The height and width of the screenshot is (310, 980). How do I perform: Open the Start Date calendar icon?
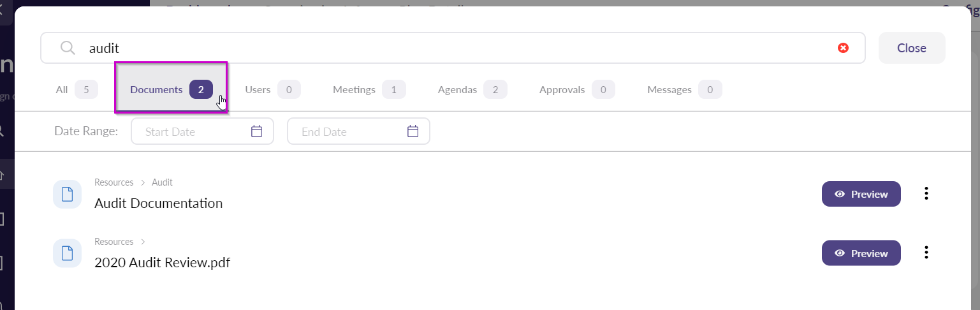click(256, 131)
